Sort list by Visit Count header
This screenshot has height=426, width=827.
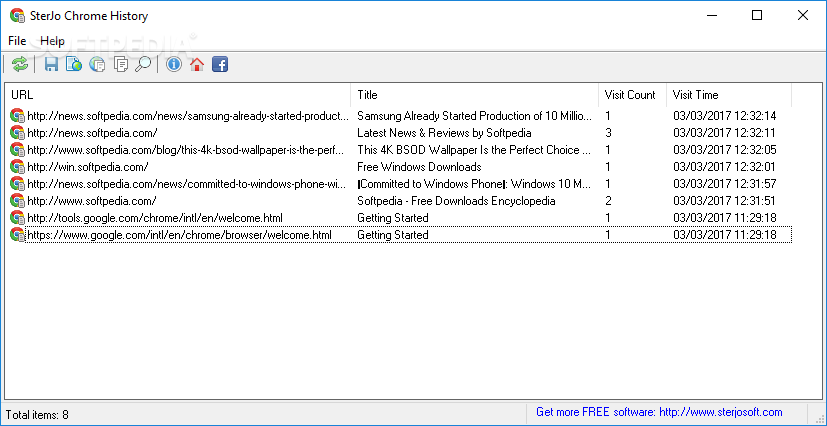click(632, 95)
